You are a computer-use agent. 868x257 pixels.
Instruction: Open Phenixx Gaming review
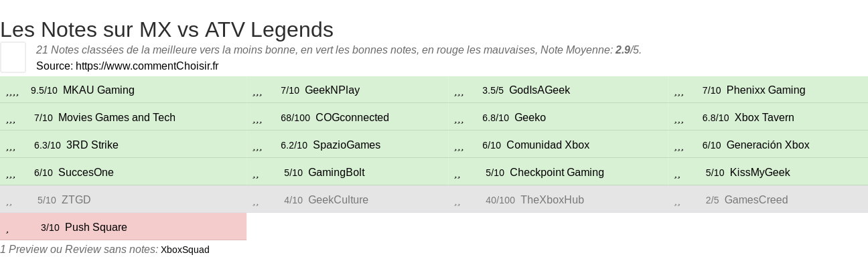pos(766,90)
